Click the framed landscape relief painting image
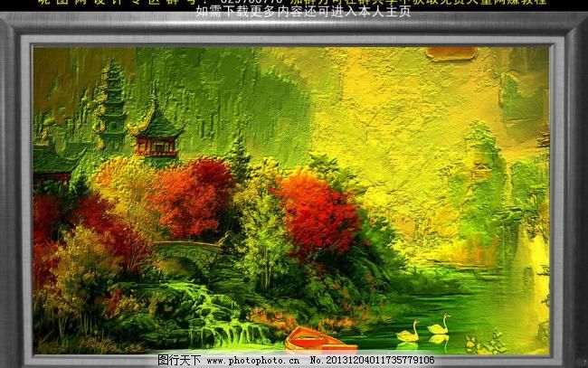The image size is (588, 368). click(x=291, y=200)
